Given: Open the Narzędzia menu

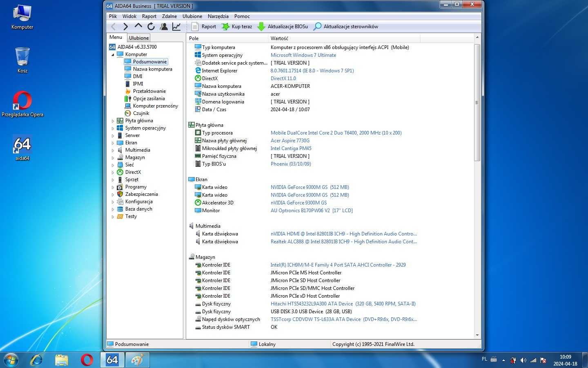Looking at the screenshot, I should point(218,16).
